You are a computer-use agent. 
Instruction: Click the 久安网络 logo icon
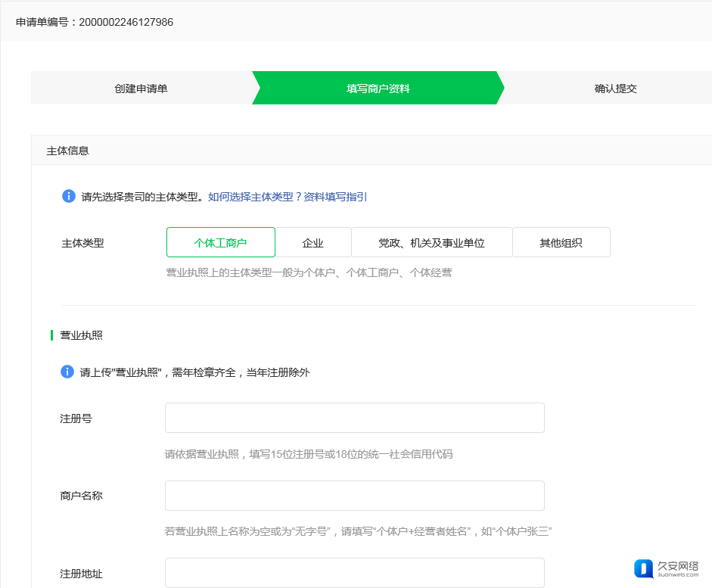point(644,569)
